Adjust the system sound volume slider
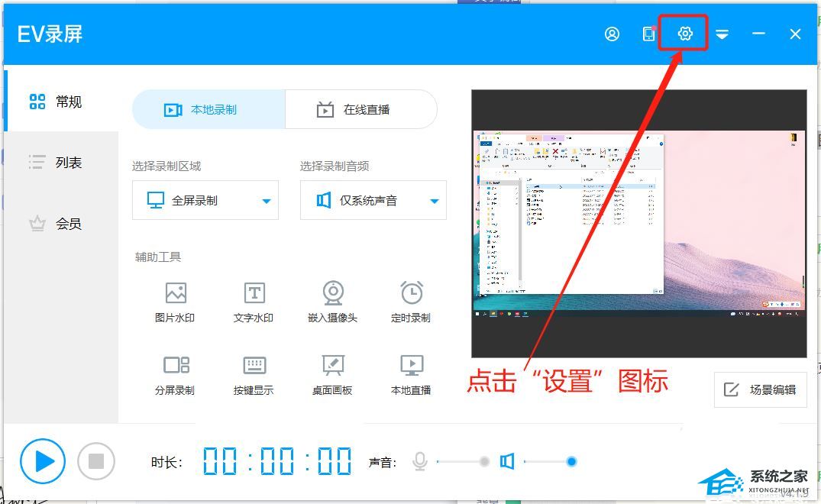This screenshot has width=821, height=504. [550, 461]
